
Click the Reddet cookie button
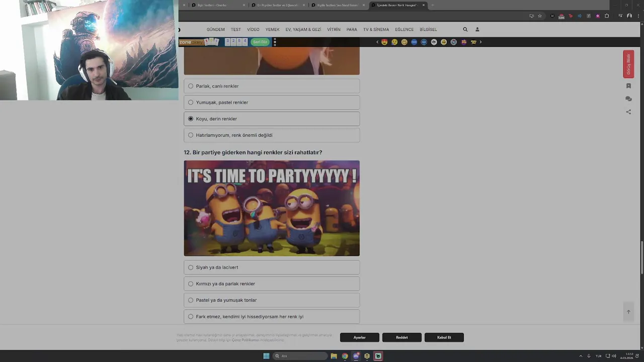[401, 337]
